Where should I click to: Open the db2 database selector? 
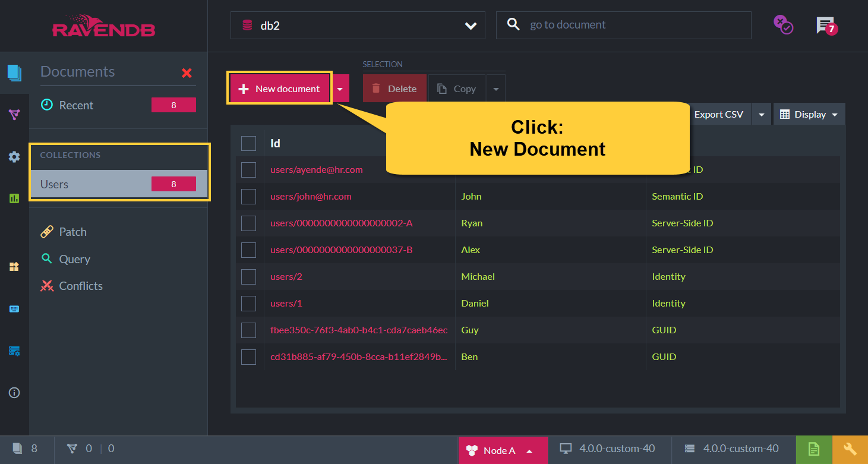[358, 26]
